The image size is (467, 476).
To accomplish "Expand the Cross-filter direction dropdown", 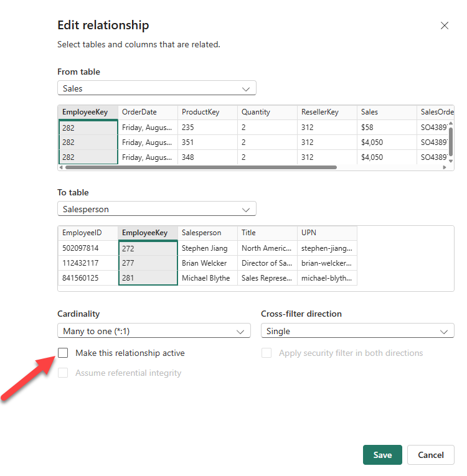I will [x=357, y=331].
